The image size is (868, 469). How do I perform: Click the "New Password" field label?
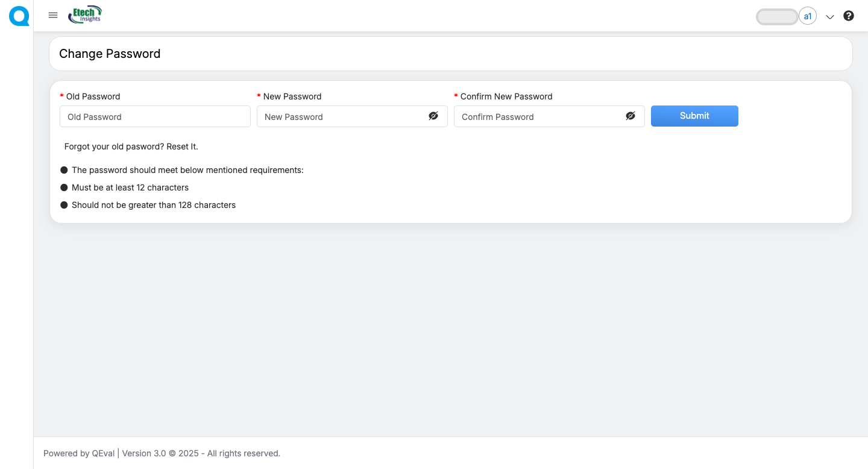pos(292,96)
